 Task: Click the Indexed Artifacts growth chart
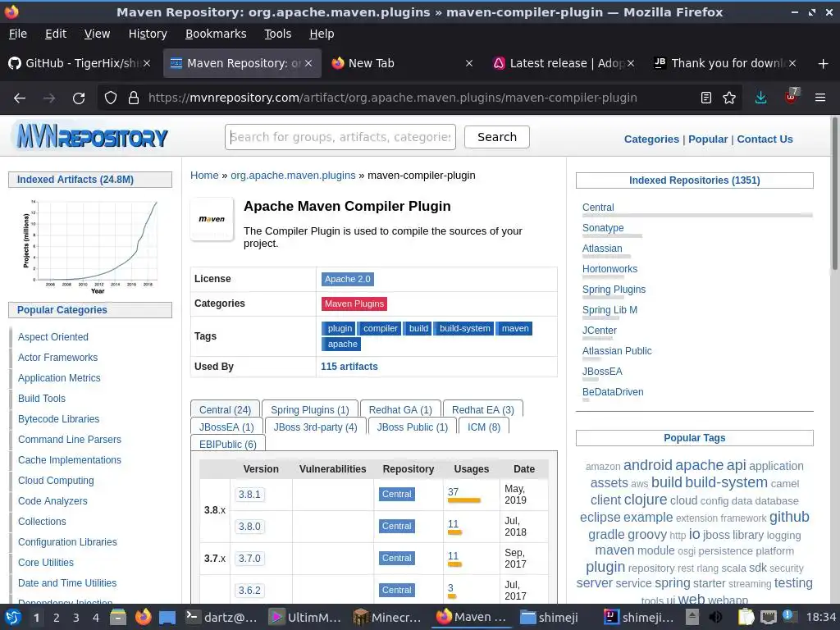click(x=90, y=245)
